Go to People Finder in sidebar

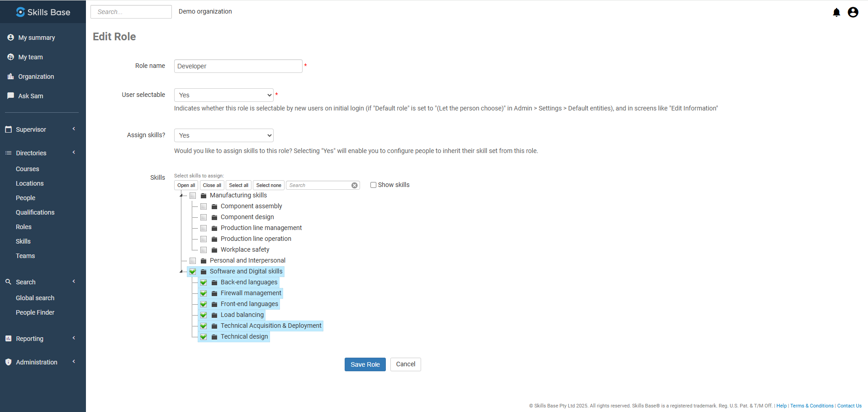35,312
